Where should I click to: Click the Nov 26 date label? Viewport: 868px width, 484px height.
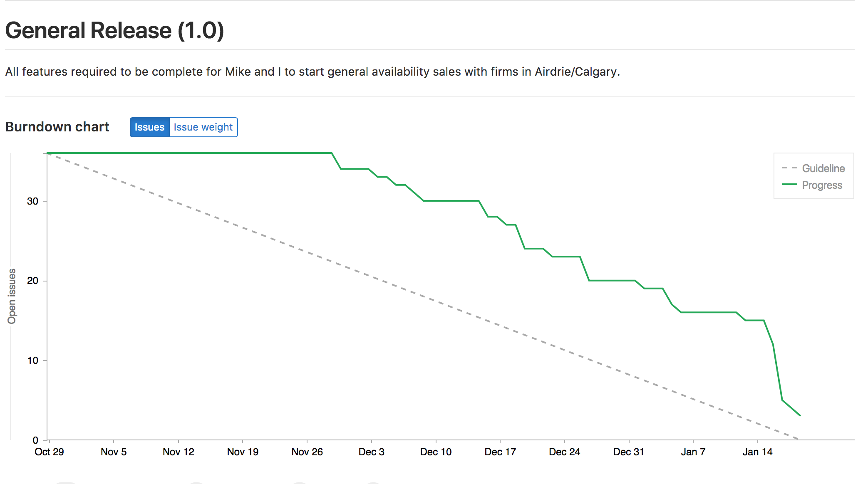pos(307,452)
